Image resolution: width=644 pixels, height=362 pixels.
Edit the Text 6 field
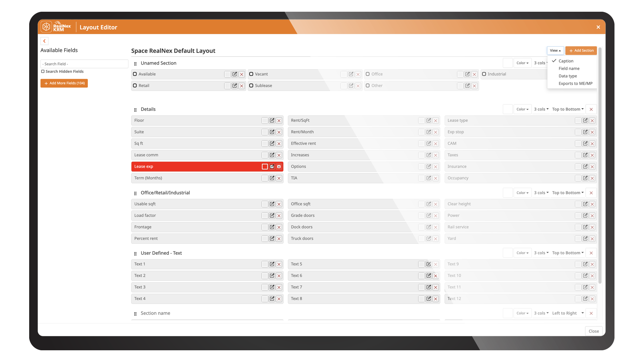(429, 276)
